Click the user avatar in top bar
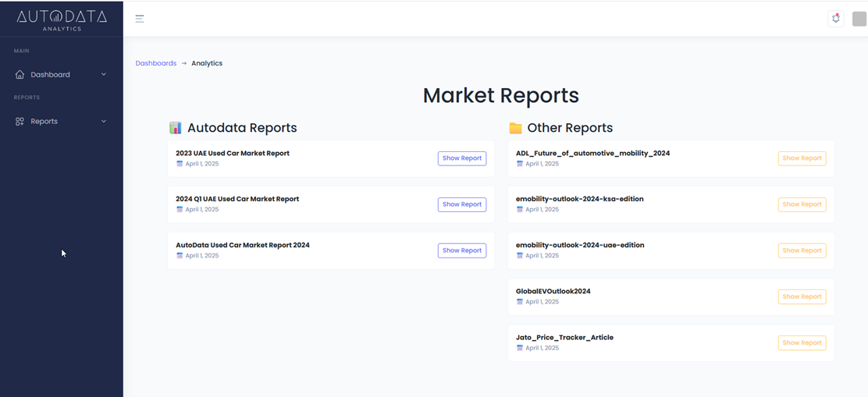 pyautogui.click(x=859, y=19)
